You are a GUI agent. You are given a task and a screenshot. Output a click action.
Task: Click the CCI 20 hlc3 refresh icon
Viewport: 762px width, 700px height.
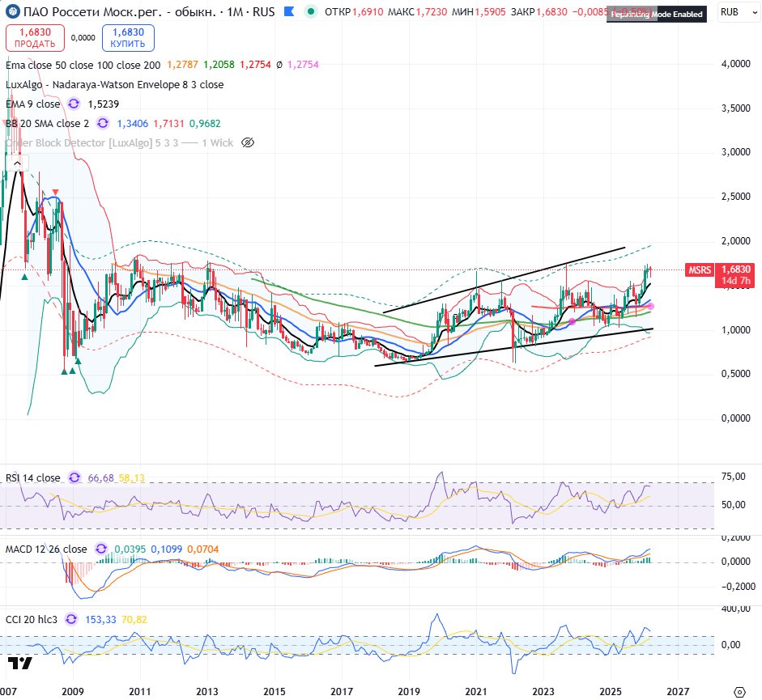(70, 619)
